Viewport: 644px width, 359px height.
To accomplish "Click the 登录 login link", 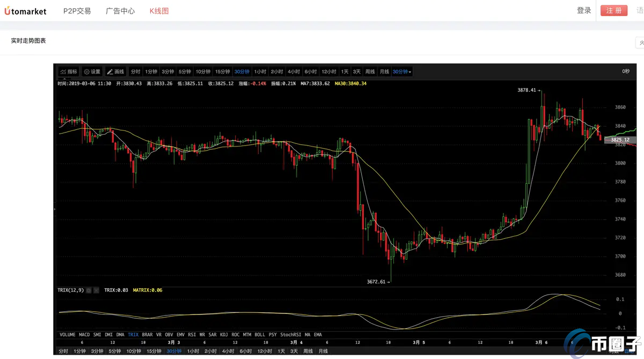I will click(584, 11).
